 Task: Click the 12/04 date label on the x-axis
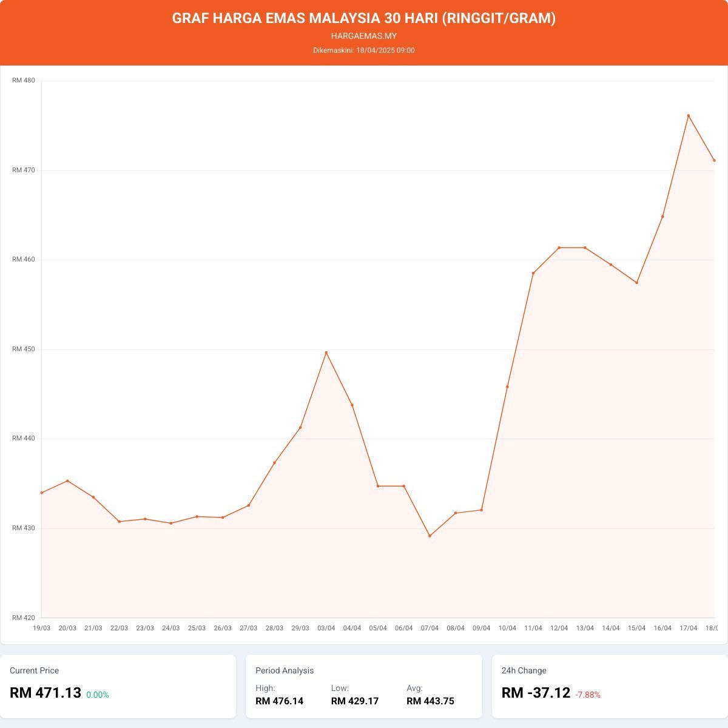pos(559,628)
